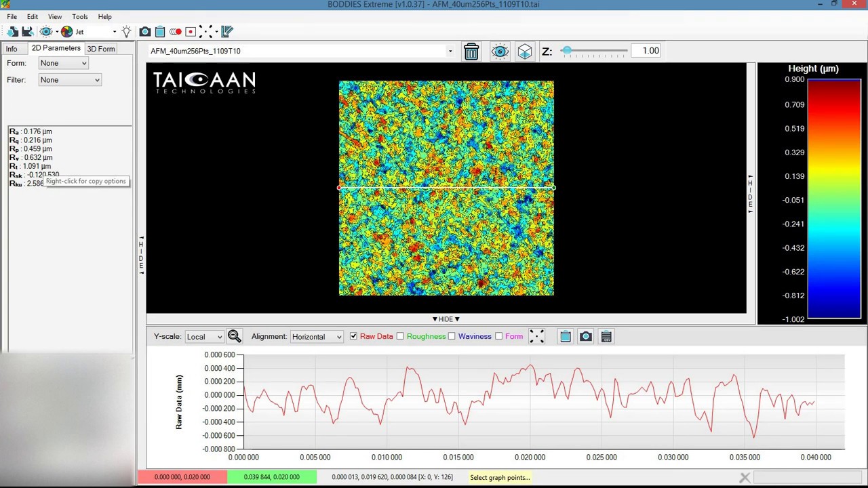Image resolution: width=868 pixels, height=488 pixels.
Task: Toggle the light bulb lighting icon
Action: click(126, 32)
